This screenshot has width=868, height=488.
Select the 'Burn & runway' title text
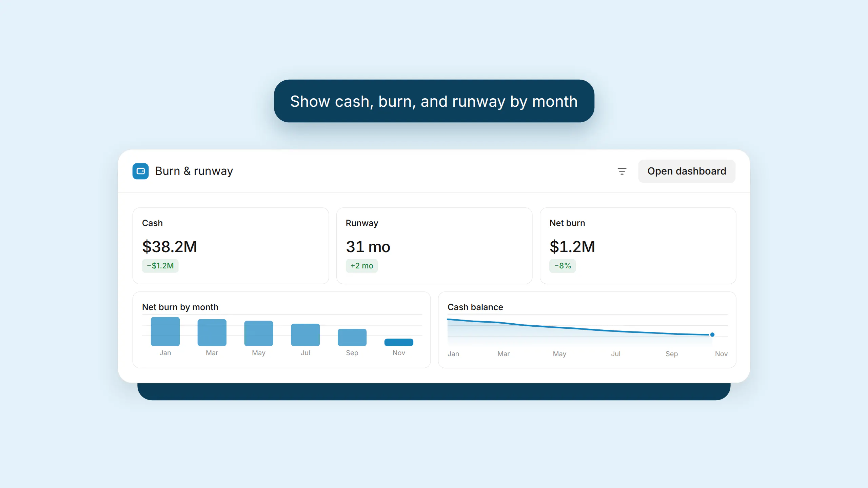194,171
